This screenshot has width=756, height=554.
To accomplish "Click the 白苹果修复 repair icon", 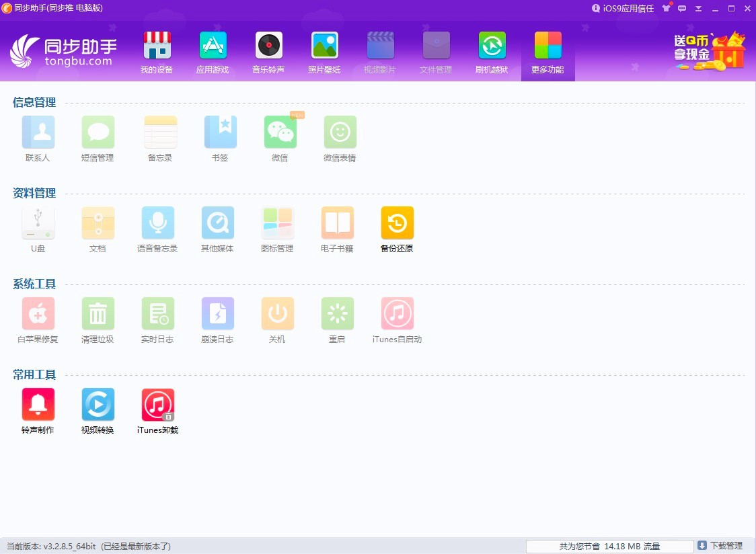I will [x=38, y=314].
